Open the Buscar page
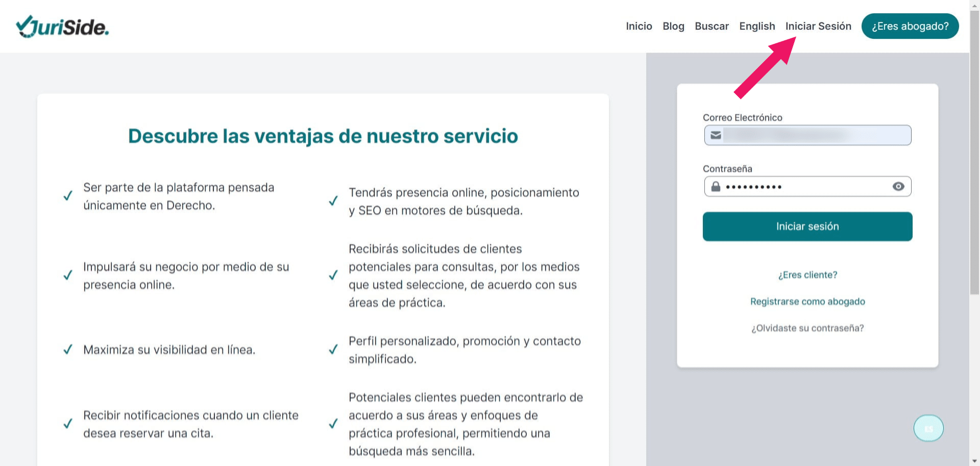 712,26
